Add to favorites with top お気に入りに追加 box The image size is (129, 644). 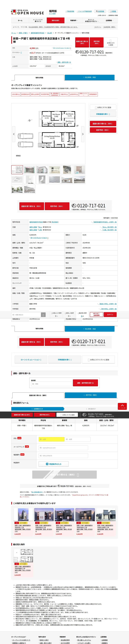coord(111,43)
